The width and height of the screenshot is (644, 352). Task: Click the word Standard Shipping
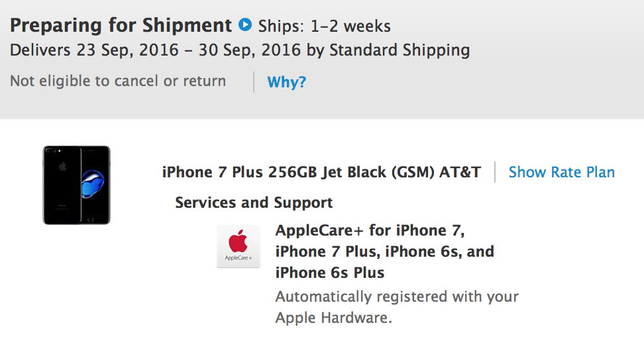[x=400, y=50]
